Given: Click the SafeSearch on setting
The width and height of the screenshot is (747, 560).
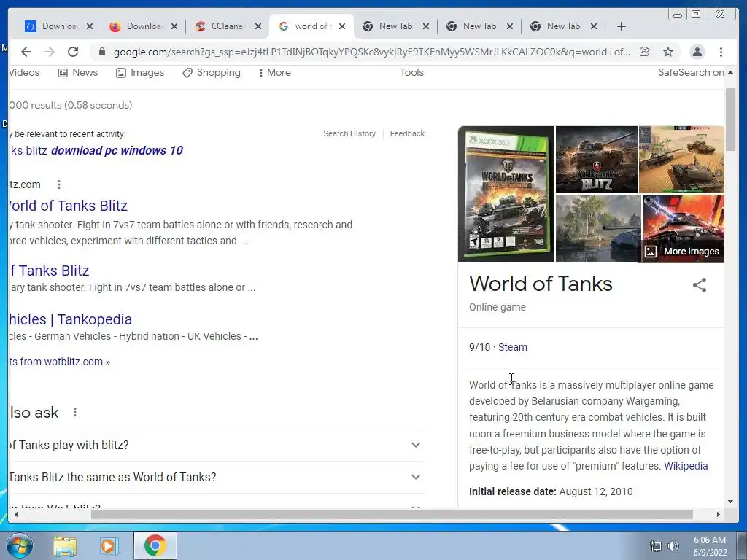Looking at the screenshot, I should [x=691, y=72].
